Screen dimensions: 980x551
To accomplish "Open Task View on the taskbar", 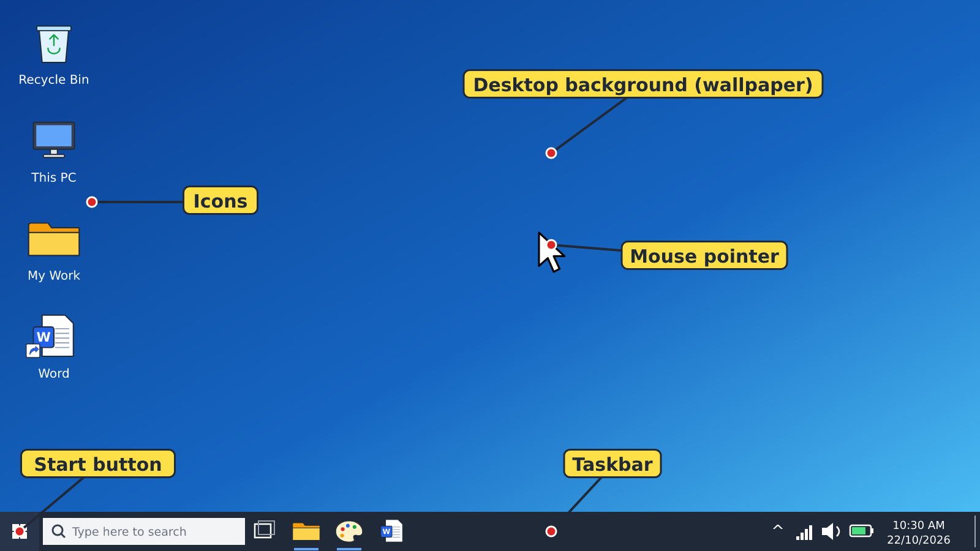I will click(265, 530).
